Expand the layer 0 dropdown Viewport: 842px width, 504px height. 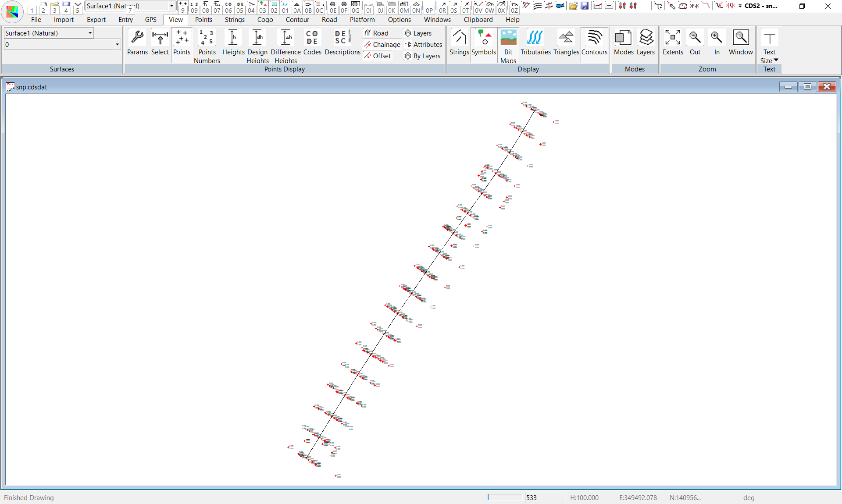[x=117, y=44]
